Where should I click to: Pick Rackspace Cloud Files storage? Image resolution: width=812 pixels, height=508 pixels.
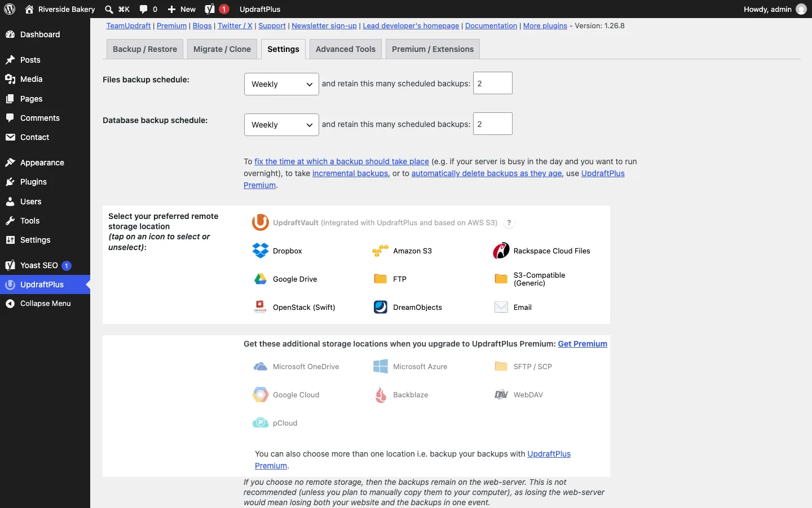(541, 251)
